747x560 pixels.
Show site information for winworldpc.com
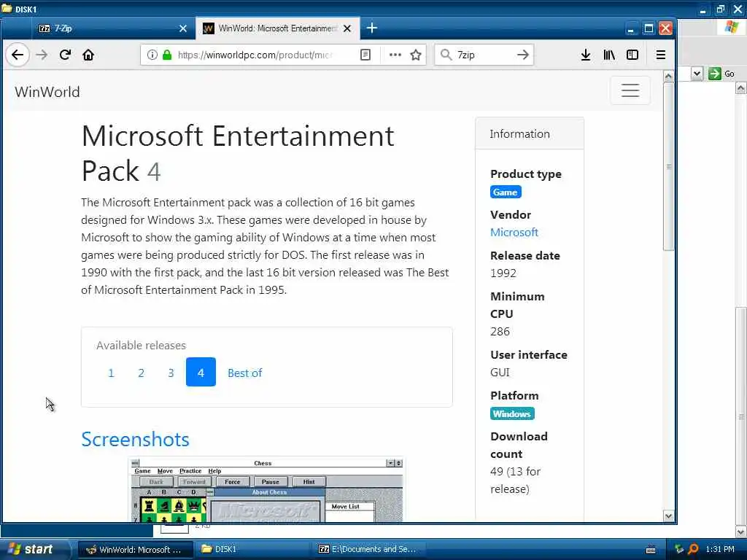152,55
